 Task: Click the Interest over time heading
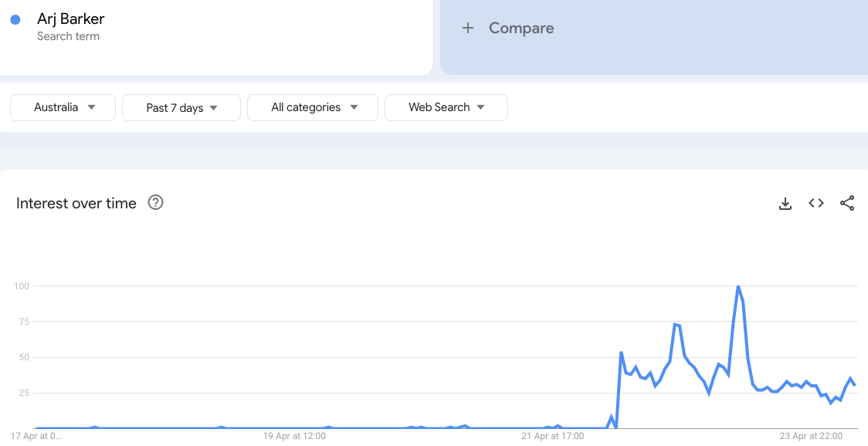click(x=76, y=203)
